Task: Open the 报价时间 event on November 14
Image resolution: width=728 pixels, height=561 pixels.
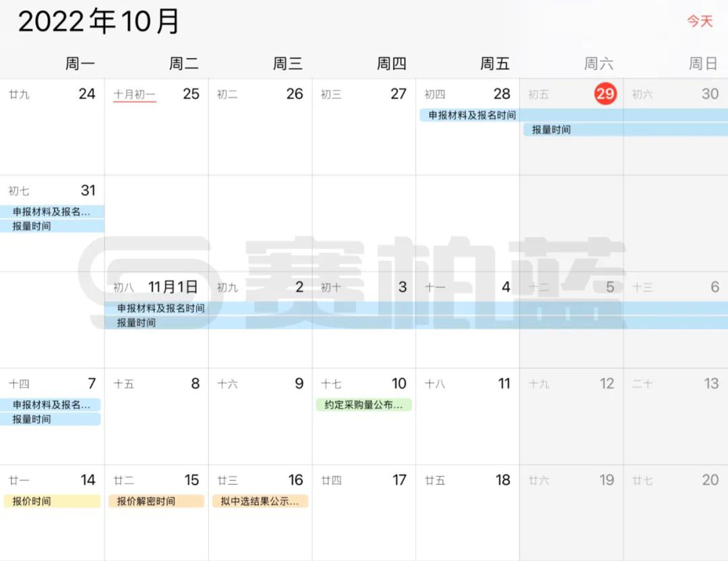Action: [52, 501]
